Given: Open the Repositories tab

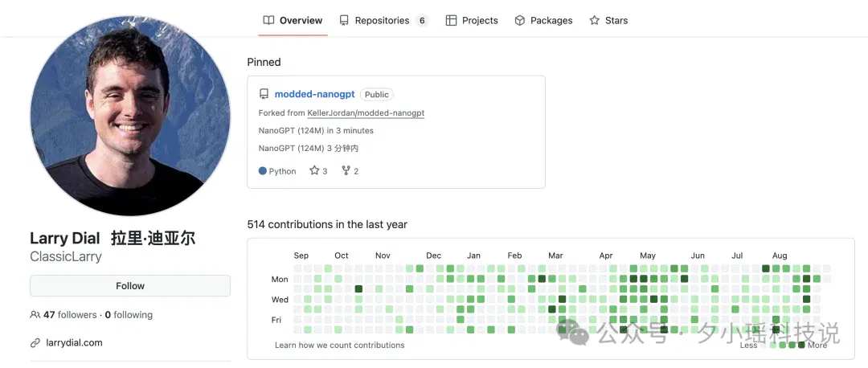Looking at the screenshot, I should pyautogui.click(x=383, y=20).
